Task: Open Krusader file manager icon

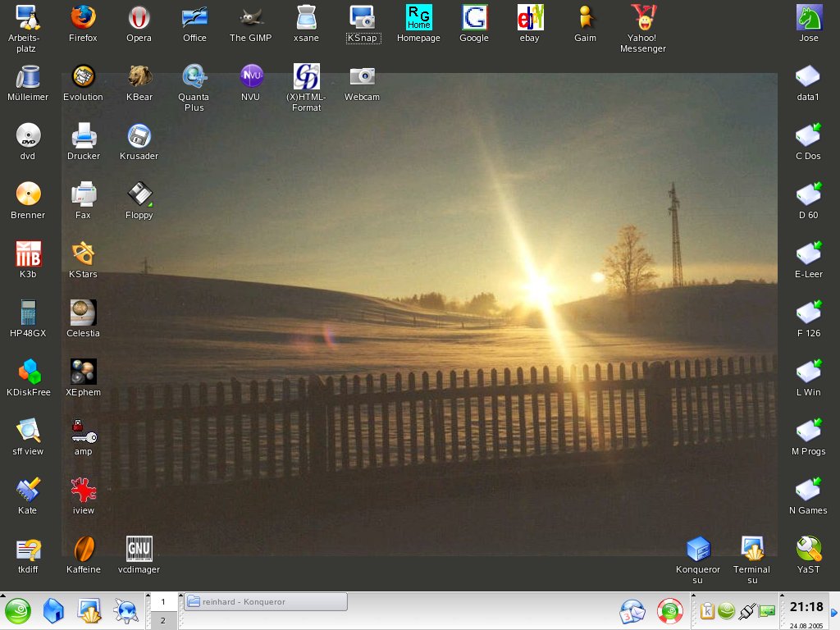Action: [x=139, y=136]
